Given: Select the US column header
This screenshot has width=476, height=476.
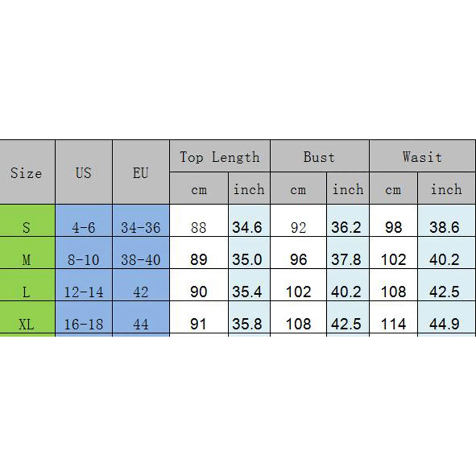Looking at the screenshot, I should coord(83,173).
